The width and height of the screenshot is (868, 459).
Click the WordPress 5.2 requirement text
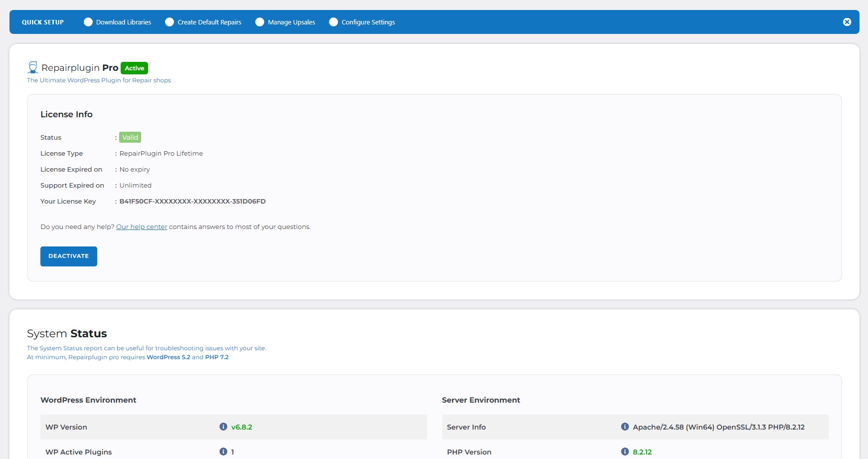(168, 357)
